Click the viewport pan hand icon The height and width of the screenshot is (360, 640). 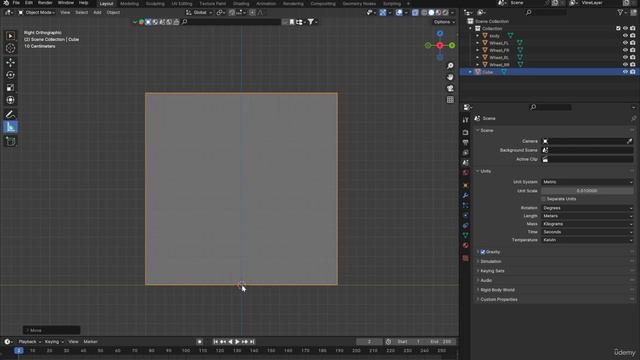click(x=450, y=77)
